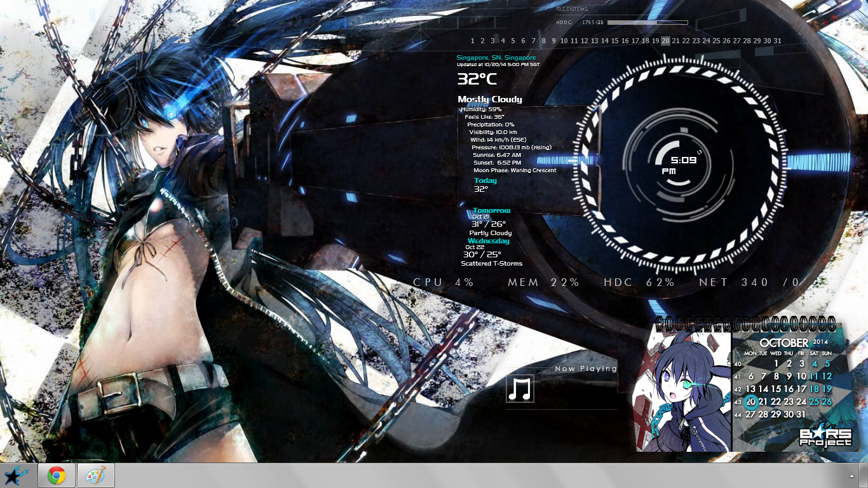Click the music note Now Playing icon
The height and width of the screenshot is (488, 868).
[x=520, y=388]
